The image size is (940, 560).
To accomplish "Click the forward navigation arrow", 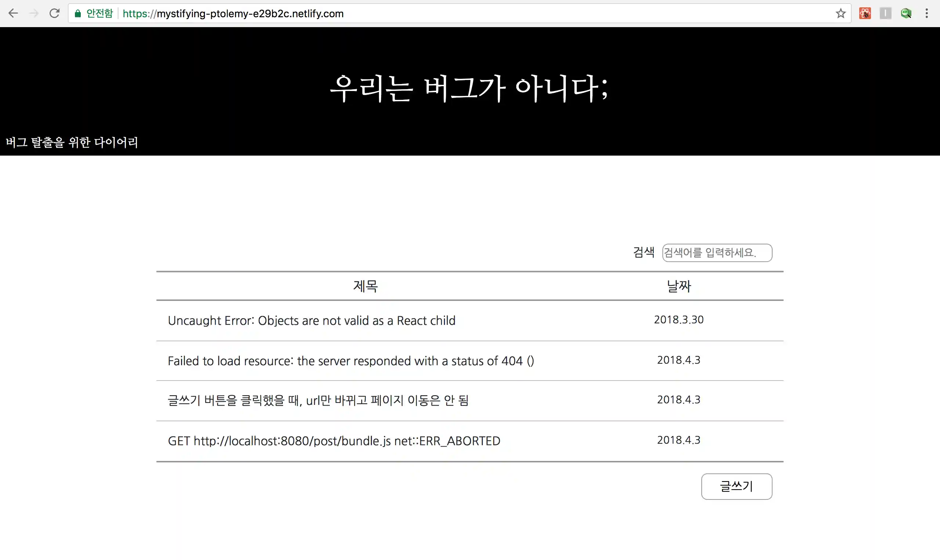I will point(34,13).
